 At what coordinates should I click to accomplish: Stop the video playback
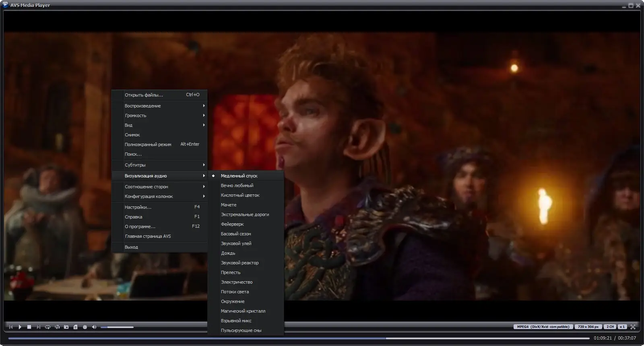coord(29,327)
